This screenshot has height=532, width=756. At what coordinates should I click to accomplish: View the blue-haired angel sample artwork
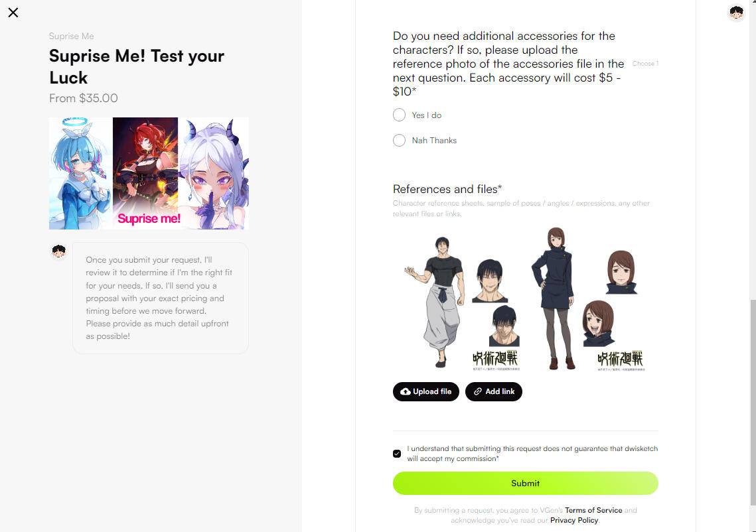(x=80, y=174)
